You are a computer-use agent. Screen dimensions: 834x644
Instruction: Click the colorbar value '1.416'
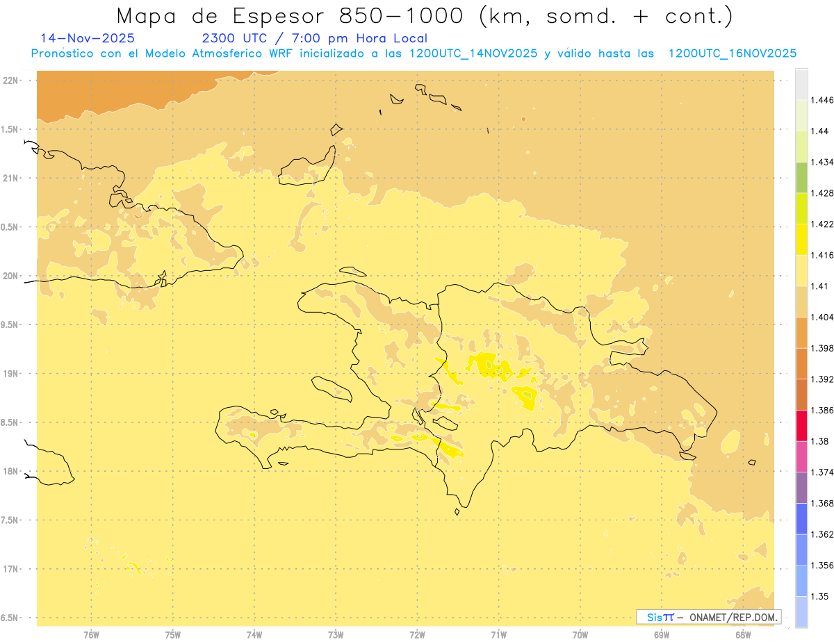(821, 255)
